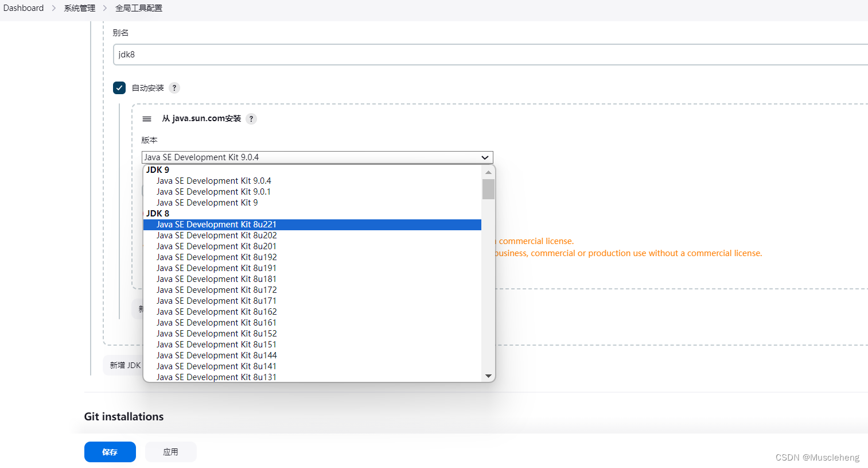Open the 全局工具配置 breadcrumb
Screen dimensions: 868x468
pyautogui.click(x=139, y=8)
